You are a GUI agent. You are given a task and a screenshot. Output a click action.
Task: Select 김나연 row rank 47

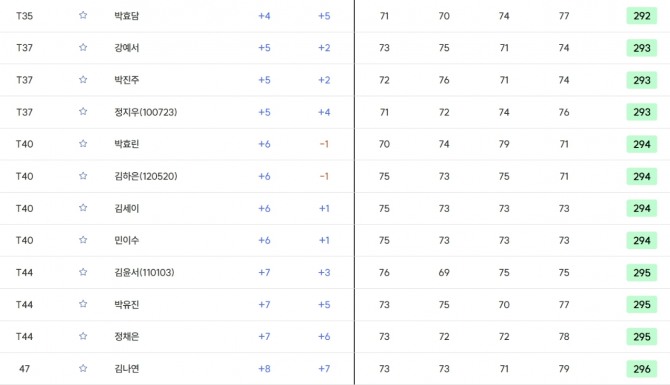24,368
